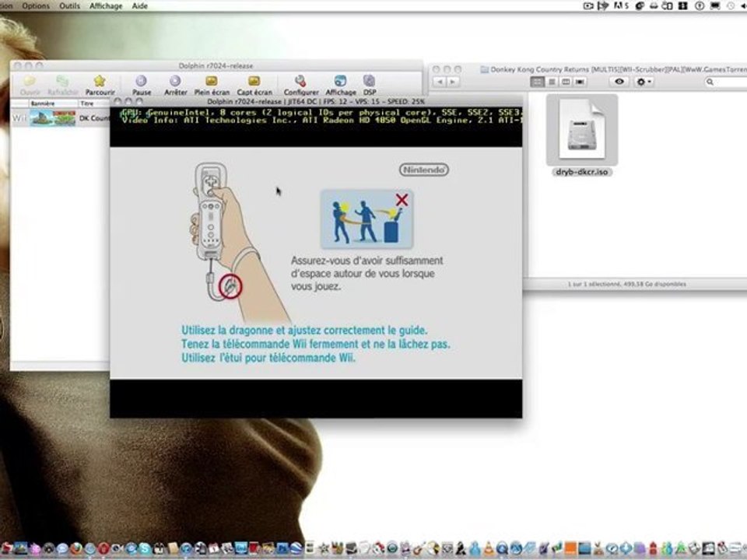Click the Finder search field
This screenshot has width=747, height=560.
(725, 82)
